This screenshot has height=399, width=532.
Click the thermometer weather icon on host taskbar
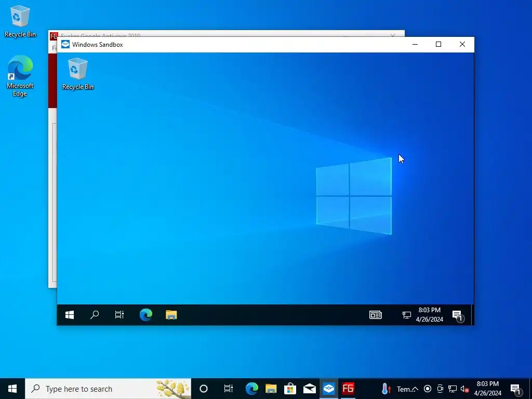pos(386,389)
